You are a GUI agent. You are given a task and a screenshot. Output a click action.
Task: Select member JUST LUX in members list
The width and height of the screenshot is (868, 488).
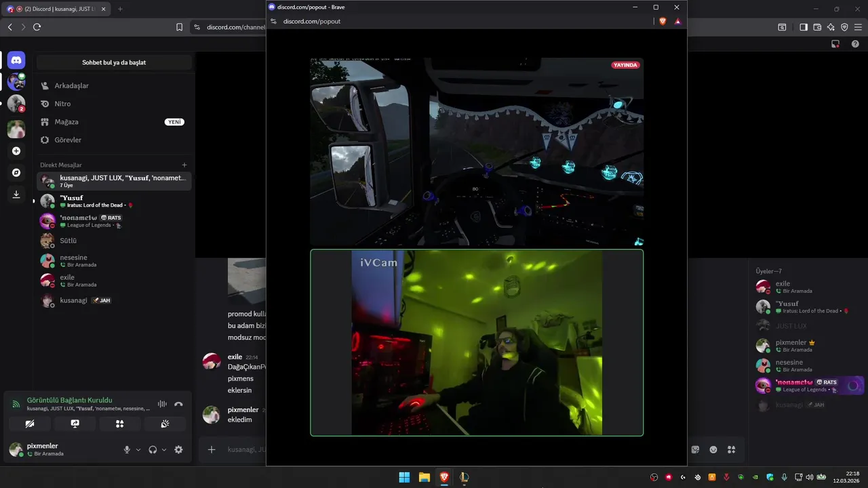[x=809, y=326]
